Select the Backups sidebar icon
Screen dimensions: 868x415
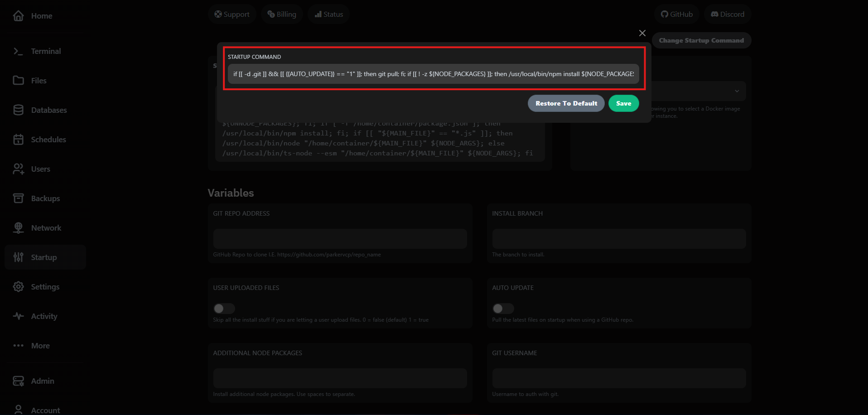click(x=18, y=198)
